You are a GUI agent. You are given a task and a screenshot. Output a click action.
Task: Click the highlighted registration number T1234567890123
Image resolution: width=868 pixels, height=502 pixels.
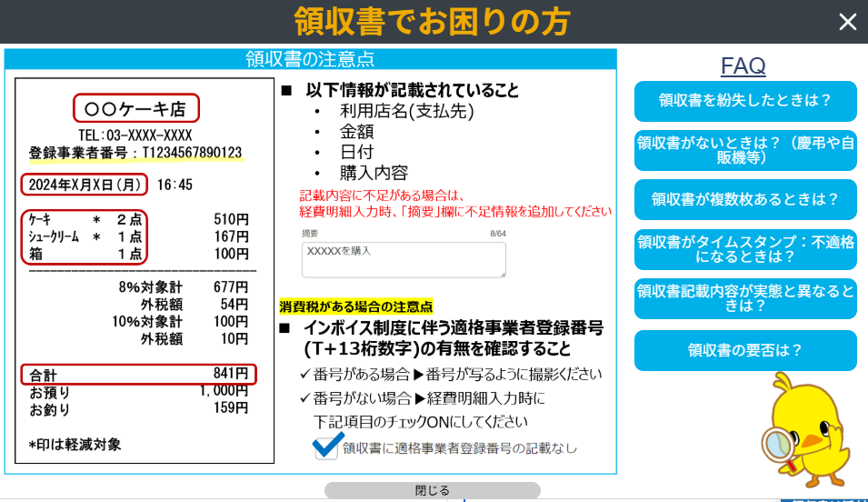(190, 153)
